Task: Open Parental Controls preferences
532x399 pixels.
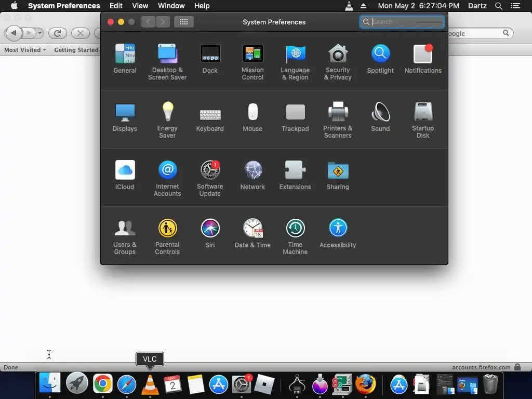Action: 167,236
